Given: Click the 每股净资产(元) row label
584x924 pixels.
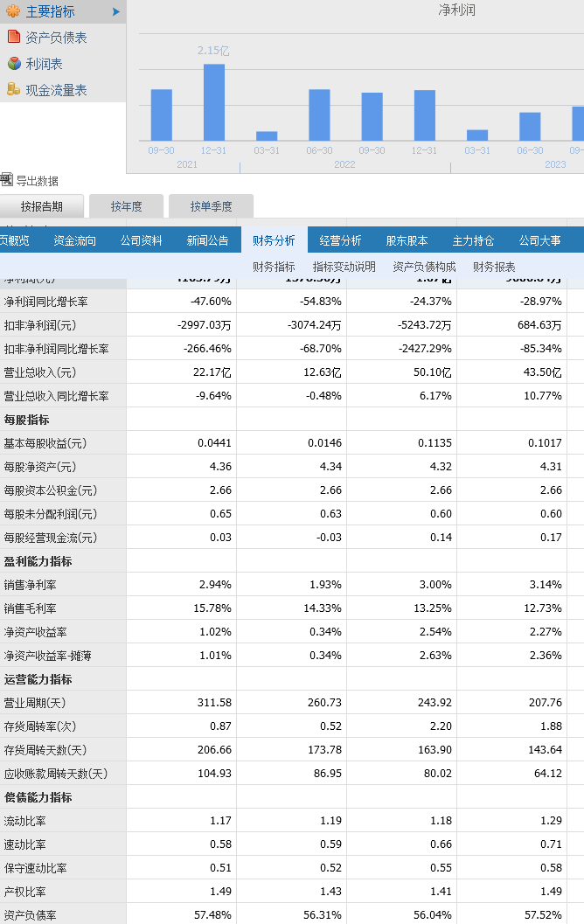Looking at the screenshot, I should point(40,467).
